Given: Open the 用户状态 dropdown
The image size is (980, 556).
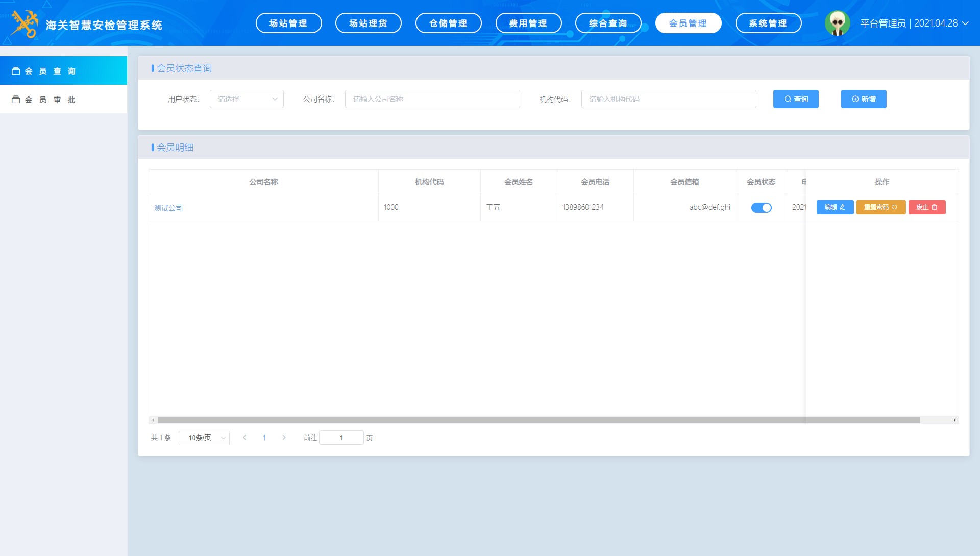Looking at the screenshot, I should point(247,99).
